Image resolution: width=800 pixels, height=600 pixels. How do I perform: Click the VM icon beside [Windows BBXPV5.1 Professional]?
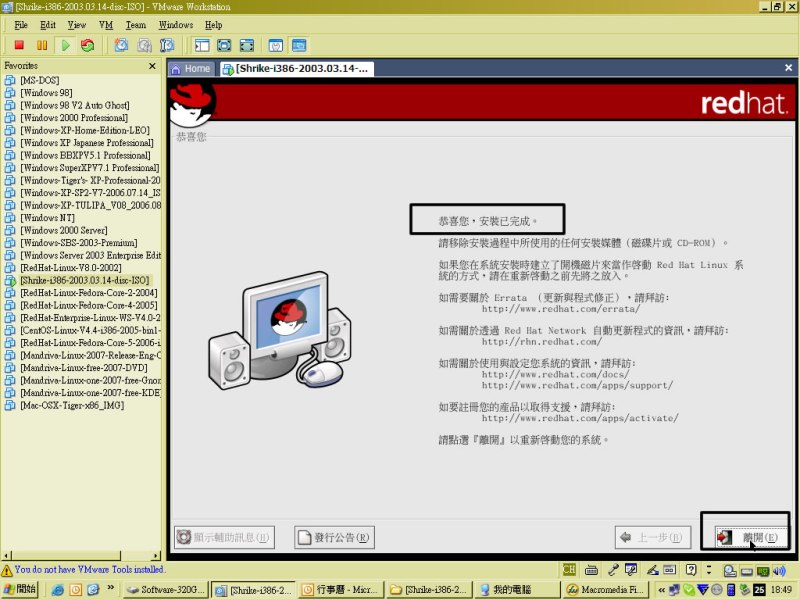(x=10, y=155)
